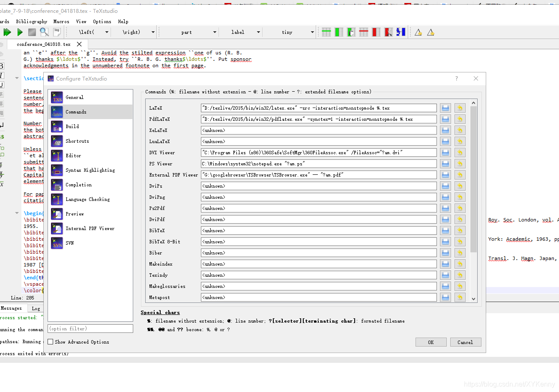Image resolution: width=559 pixels, height=392 pixels.
Task: Click the remove table row red line icon
Action: click(364, 32)
